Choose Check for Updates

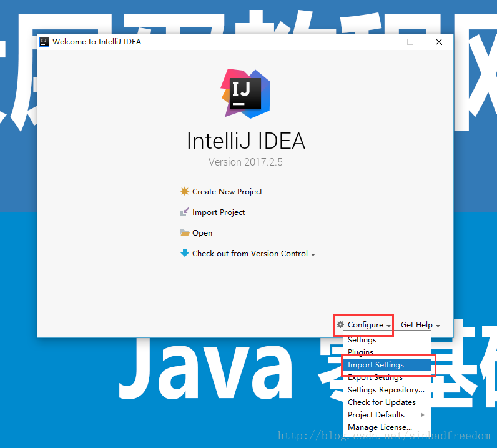click(x=387, y=402)
